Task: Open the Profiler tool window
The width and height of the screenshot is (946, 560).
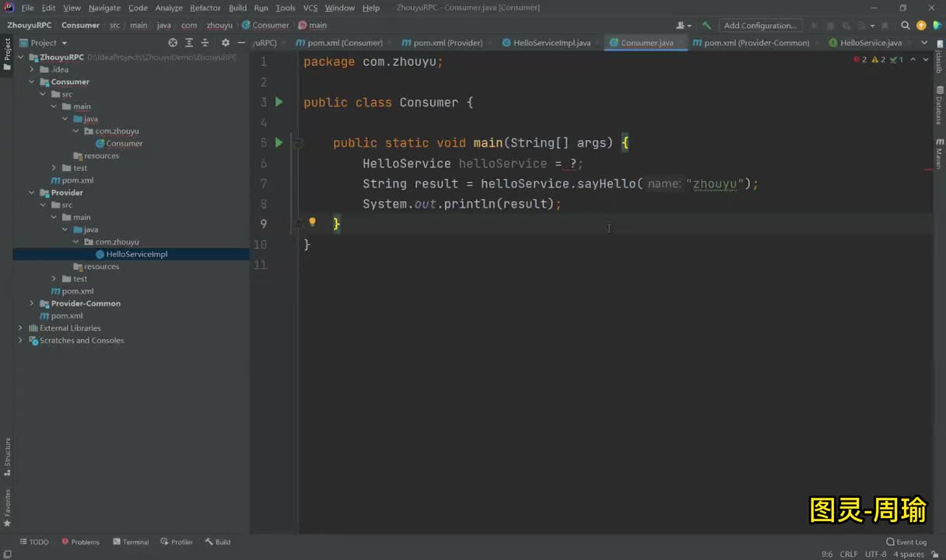Action: 177,542
